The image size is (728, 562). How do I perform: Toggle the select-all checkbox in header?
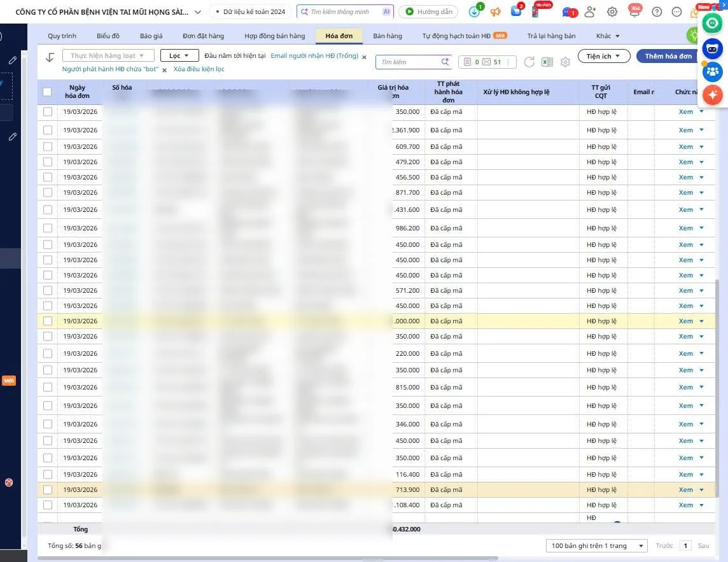click(x=47, y=92)
